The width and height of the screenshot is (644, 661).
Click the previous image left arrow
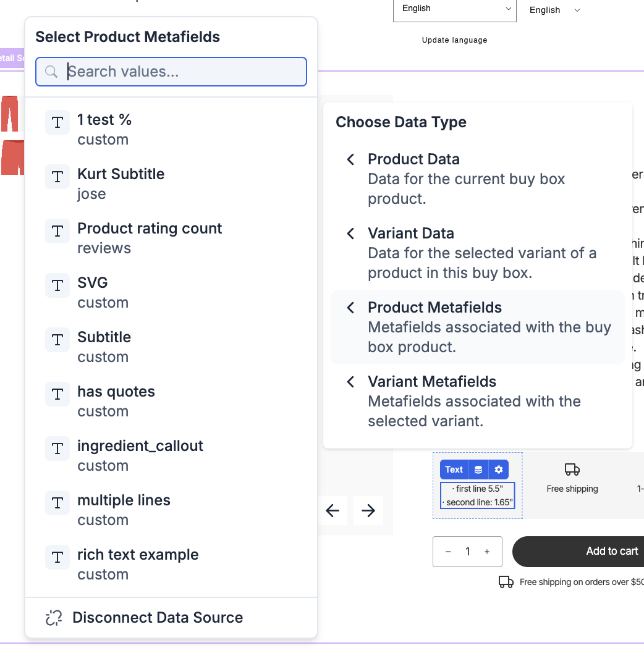333,510
